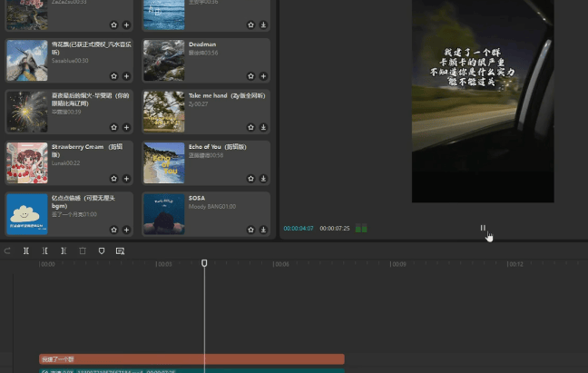Click the audio level meter beside the timecode
This screenshot has width=588, height=373.
tap(361, 229)
